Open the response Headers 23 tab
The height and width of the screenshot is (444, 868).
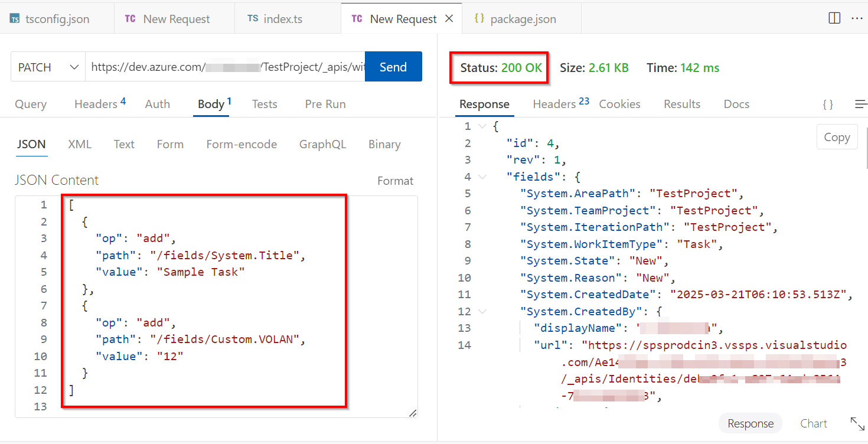(x=561, y=104)
